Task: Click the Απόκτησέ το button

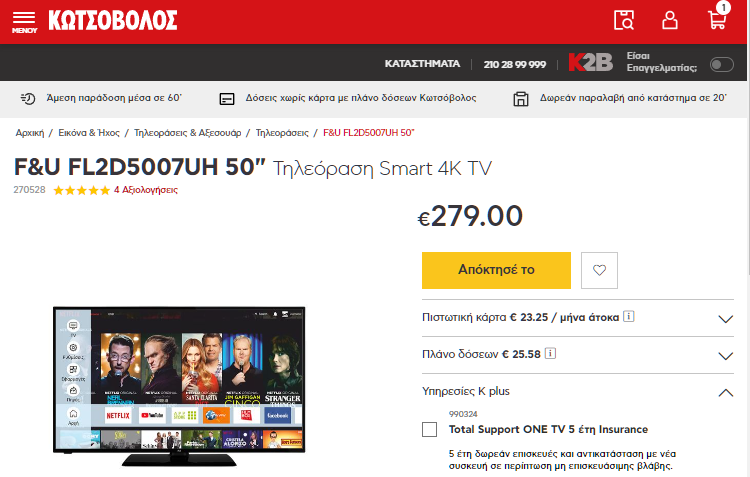Action: coord(496,270)
